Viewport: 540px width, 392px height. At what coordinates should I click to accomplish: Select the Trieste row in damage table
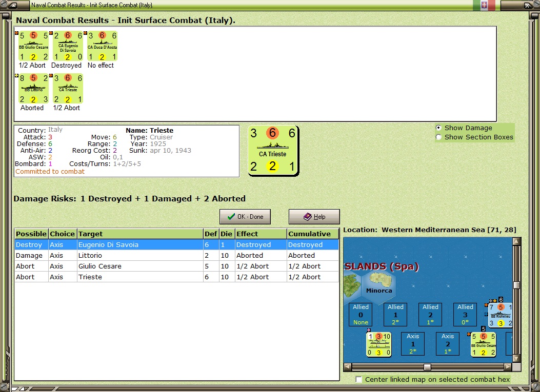coord(177,277)
